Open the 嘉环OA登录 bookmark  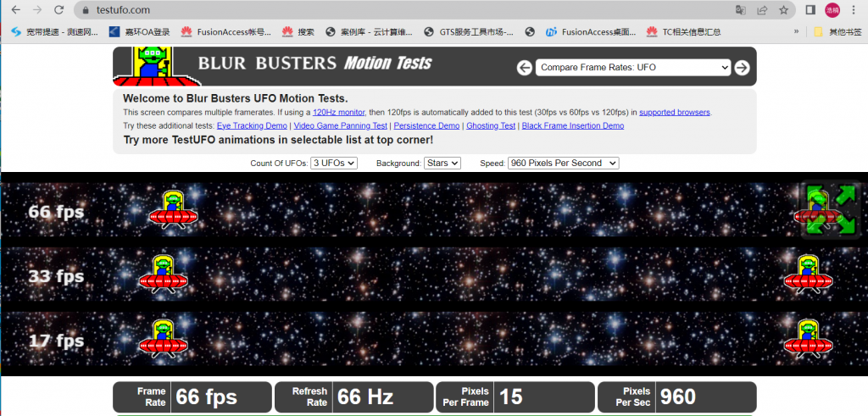tap(139, 32)
